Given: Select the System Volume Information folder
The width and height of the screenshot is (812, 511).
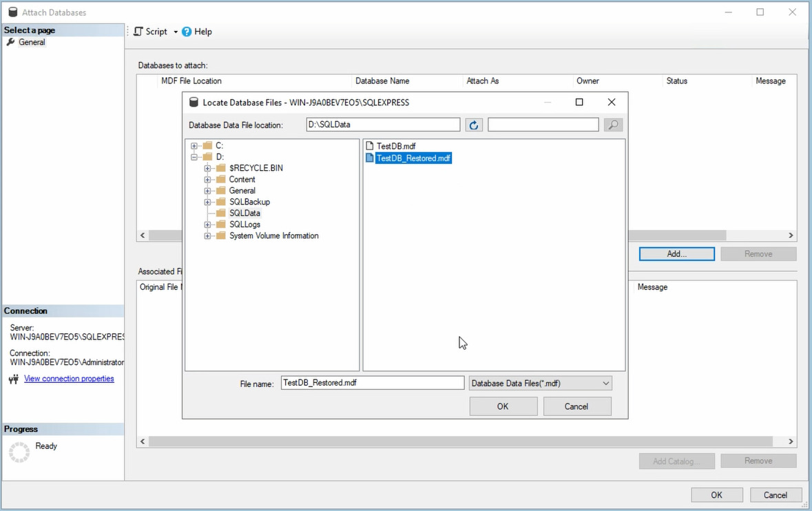Looking at the screenshot, I should (274, 236).
